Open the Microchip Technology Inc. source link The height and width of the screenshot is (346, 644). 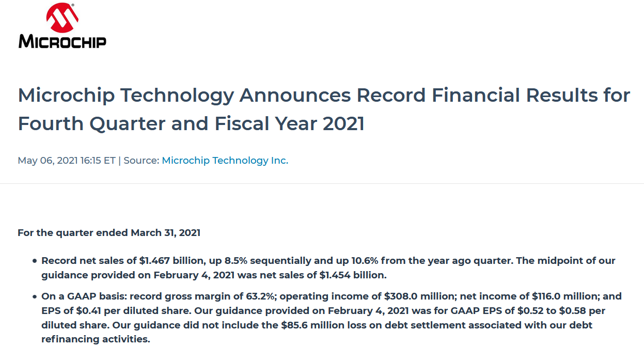point(225,161)
